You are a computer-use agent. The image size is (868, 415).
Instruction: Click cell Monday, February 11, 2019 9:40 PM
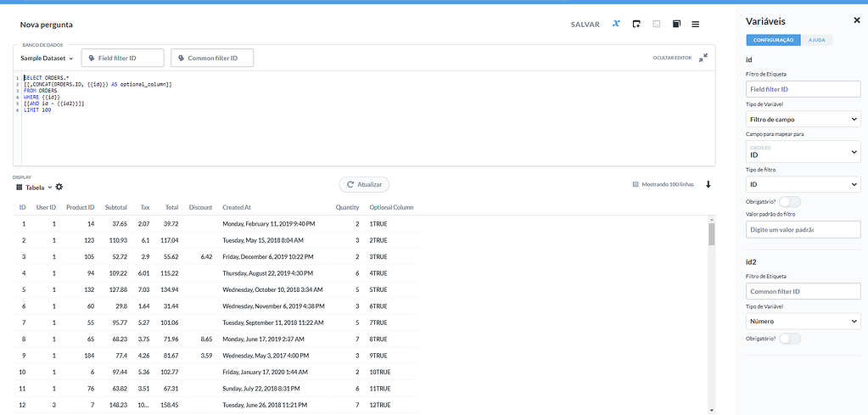(x=269, y=224)
